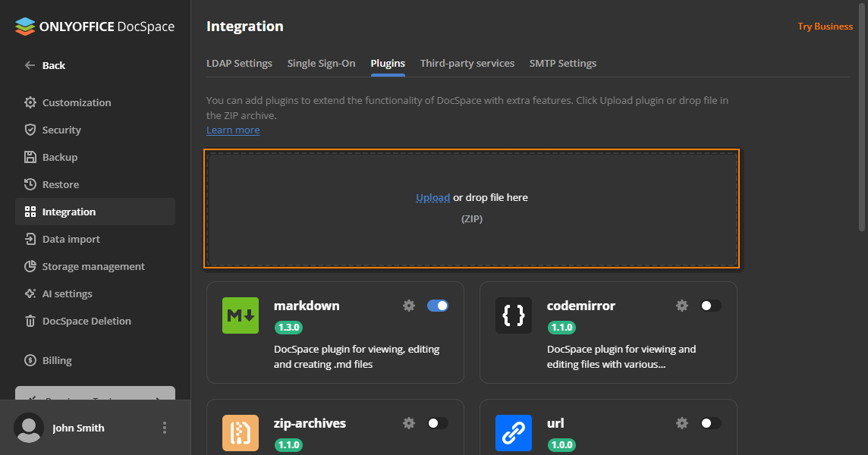
Task: Click the DocSpace Deletion trash icon
Action: tap(30, 321)
